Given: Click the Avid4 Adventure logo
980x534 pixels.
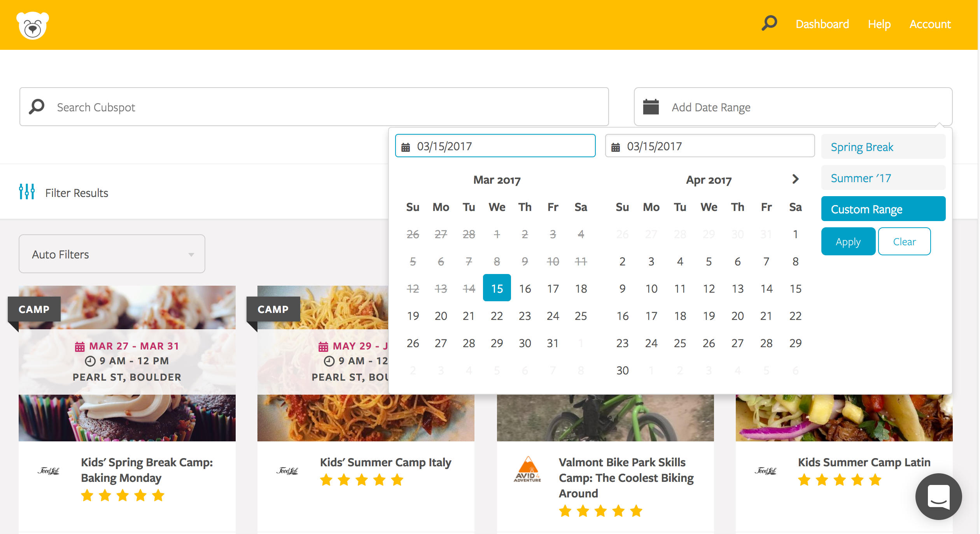Looking at the screenshot, I should point(527,470).
